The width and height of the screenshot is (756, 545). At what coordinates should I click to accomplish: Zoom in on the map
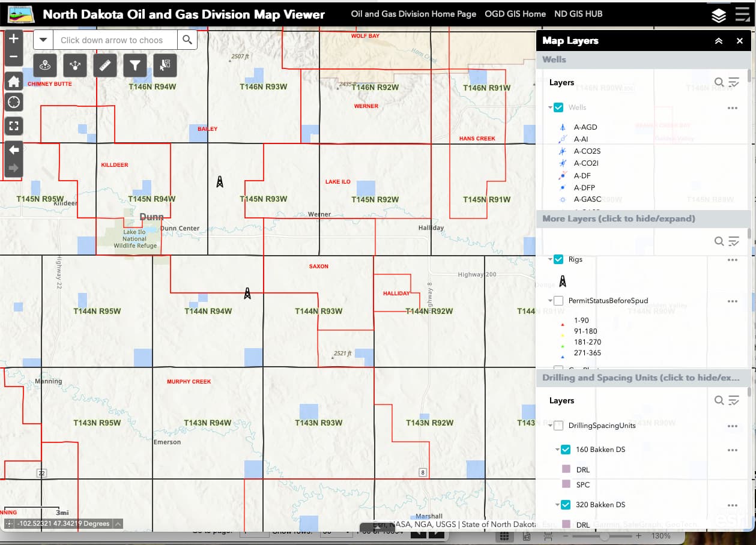click(x=14, y=39)
